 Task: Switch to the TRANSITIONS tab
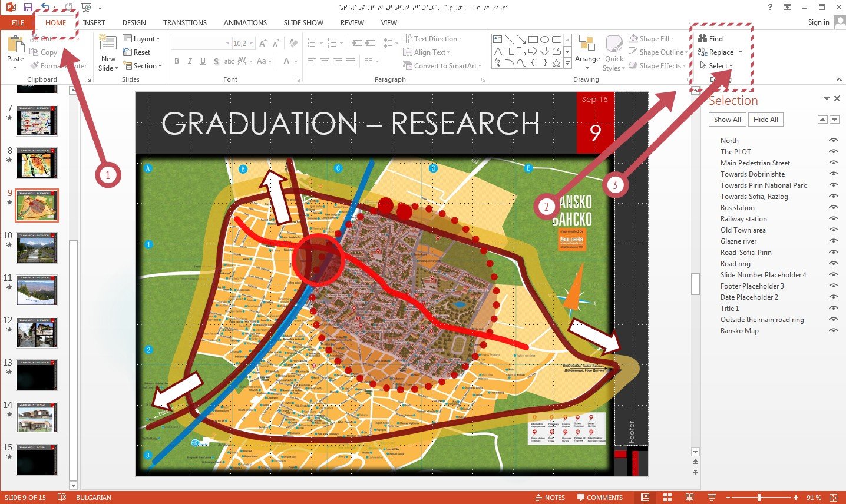click(185, 23)
